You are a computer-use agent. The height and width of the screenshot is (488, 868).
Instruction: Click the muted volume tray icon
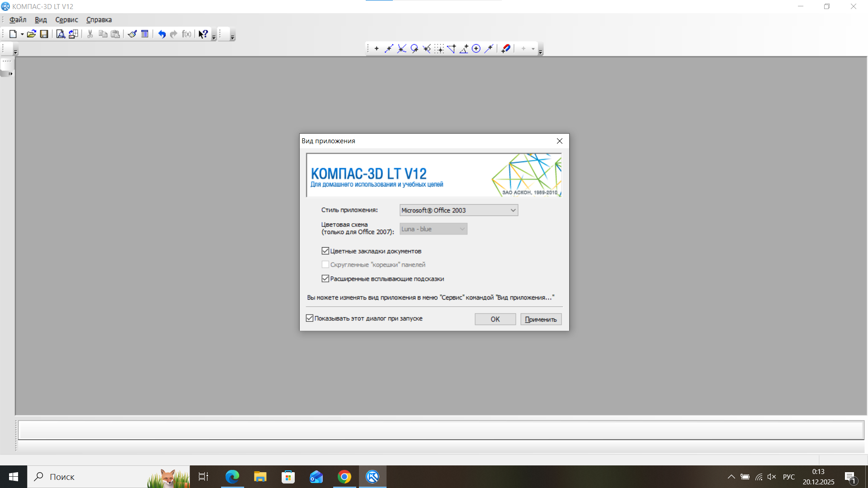(x=772, y=477)
